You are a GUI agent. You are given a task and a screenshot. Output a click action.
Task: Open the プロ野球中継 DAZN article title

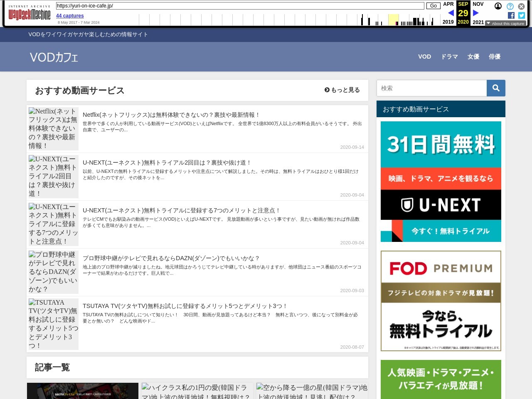tap(171, 258)
